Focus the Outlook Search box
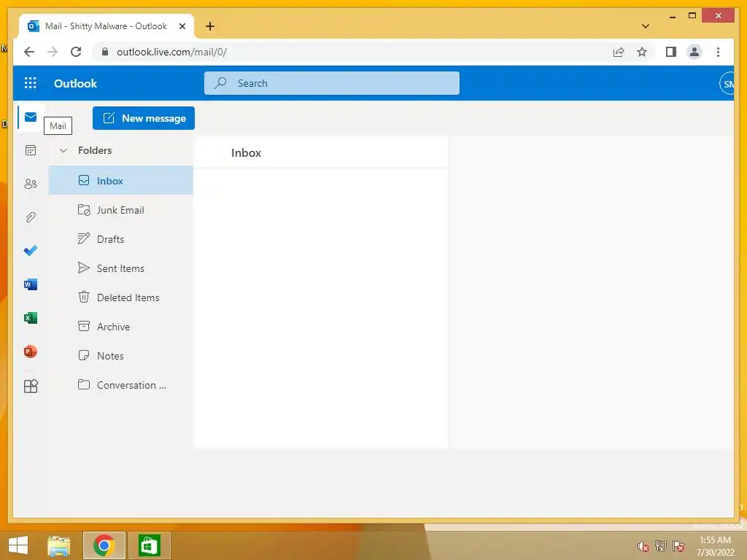This screenshot has width=747, height=560. point(332,83)
